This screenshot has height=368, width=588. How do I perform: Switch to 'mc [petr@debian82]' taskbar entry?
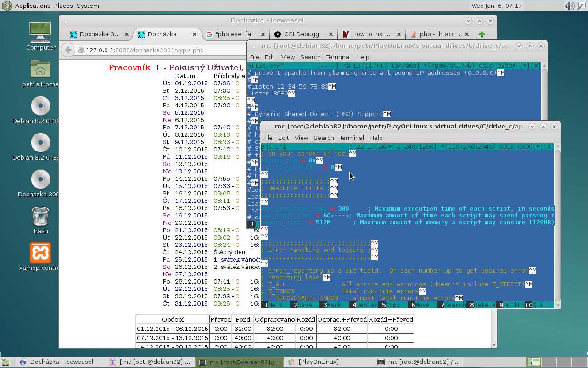[x=149, y=362]
